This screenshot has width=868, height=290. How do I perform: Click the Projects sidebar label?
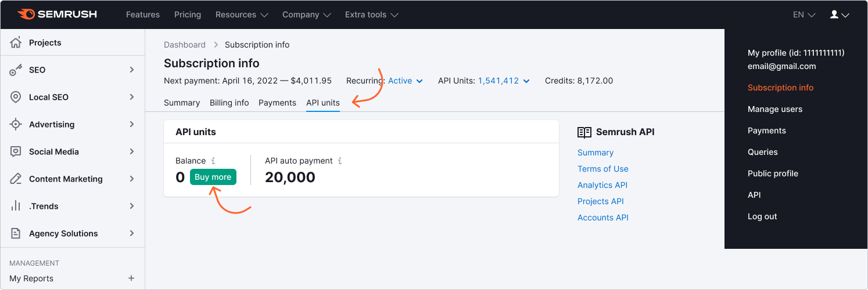[45, 42]
